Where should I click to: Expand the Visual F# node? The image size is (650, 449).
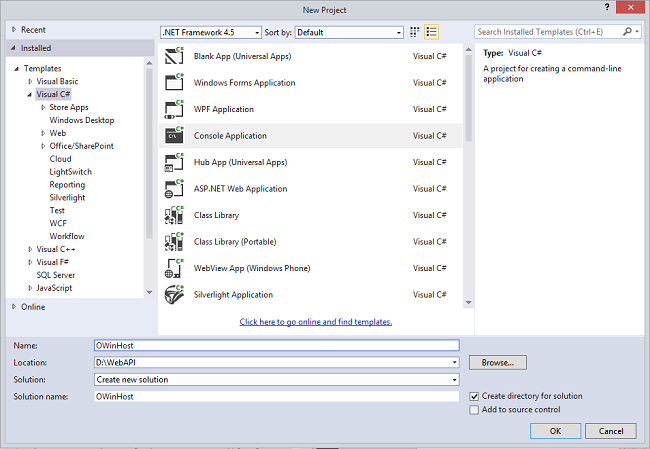pos(30,262)
